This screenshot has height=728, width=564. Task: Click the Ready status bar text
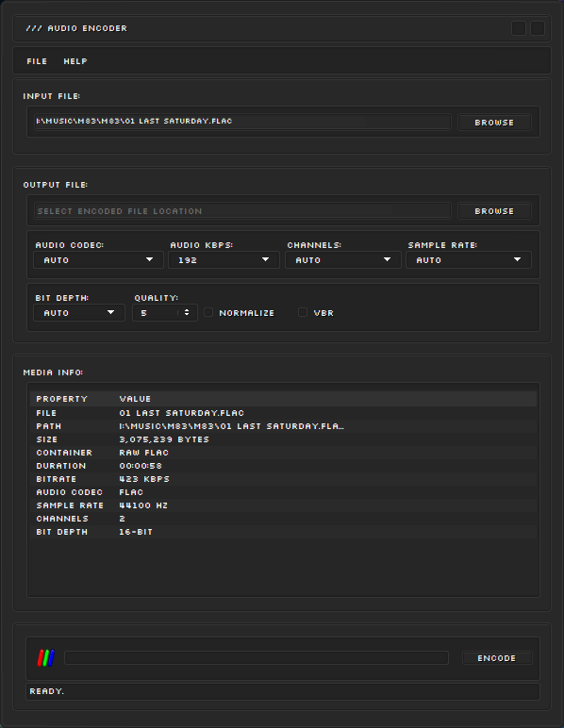tap(47, 691)
